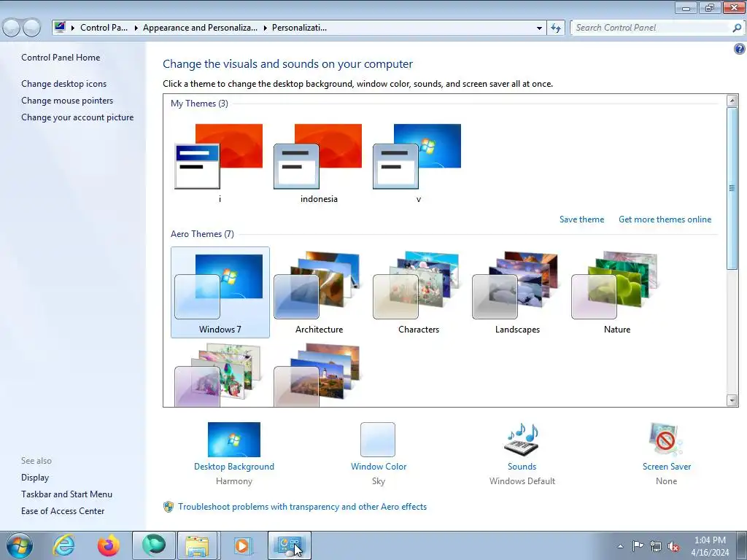
Task: Click theme list scroll up arrow
Action: click(732, 100)
